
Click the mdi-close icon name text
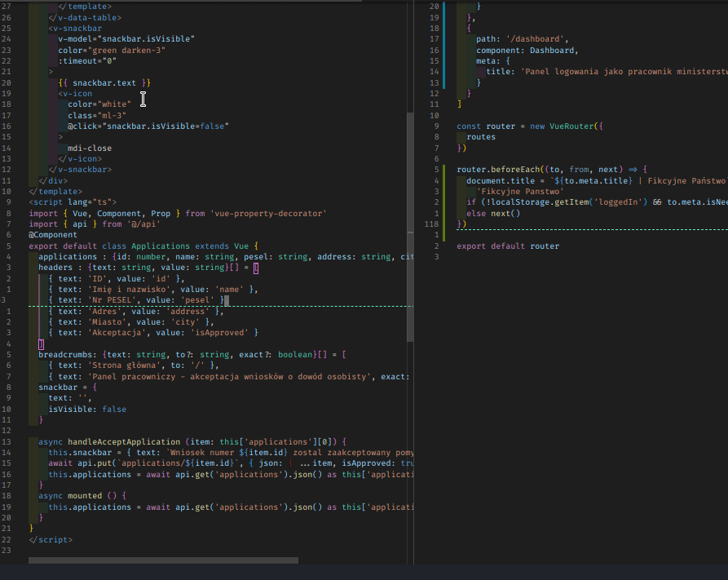tap(90, 148)
